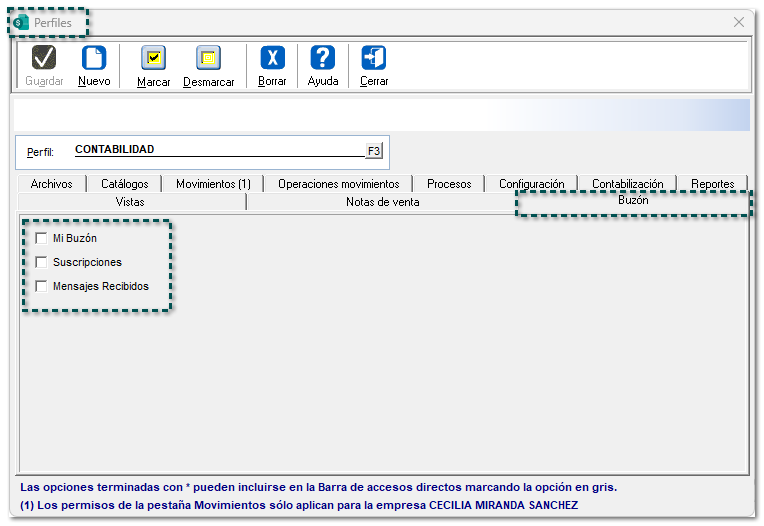Switch to the Contabilización tab

pyautogui.click(x=627, y=184)
